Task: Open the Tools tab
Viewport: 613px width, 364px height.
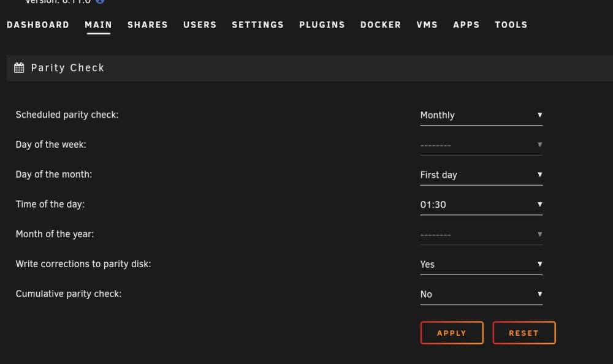Action: coord(511,25)
